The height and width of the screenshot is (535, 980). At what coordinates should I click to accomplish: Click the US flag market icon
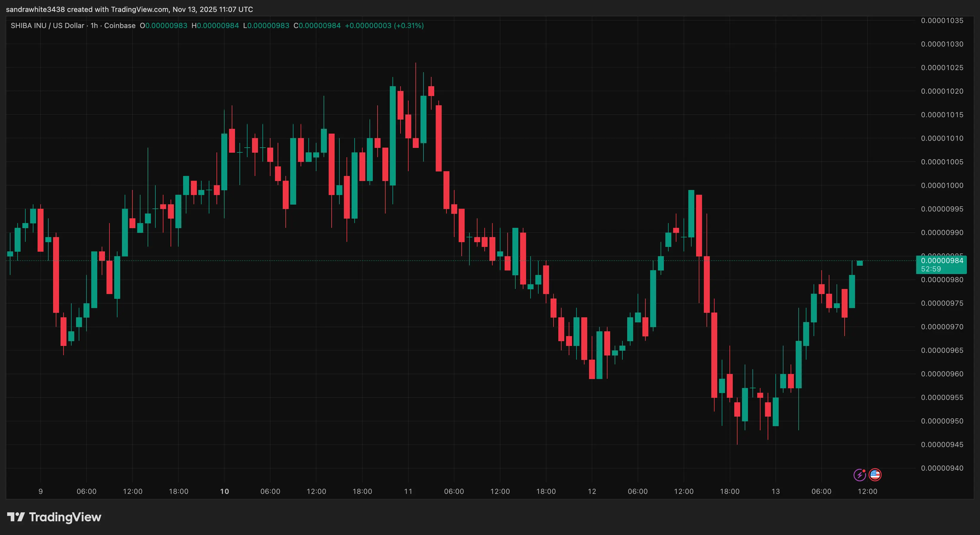pyautogui.click(x=875, y=474)
